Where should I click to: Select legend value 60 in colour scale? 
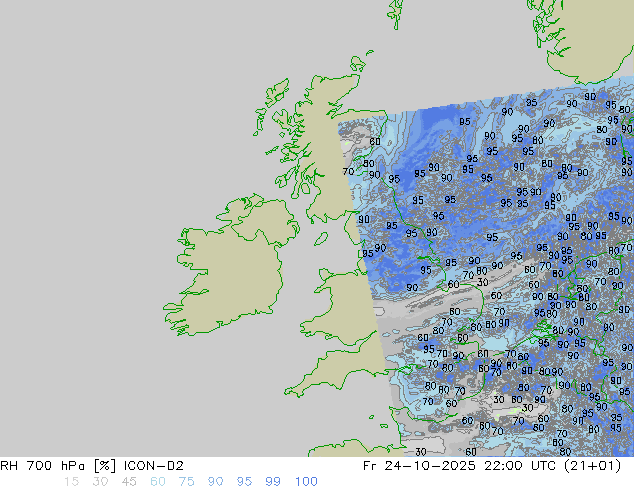coord(158,482)
